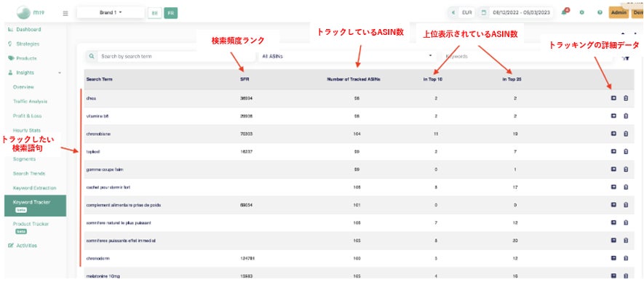644x298 pixels.
Task: Go to Traffic Analysis page
Action: click(x=30, y=101)
